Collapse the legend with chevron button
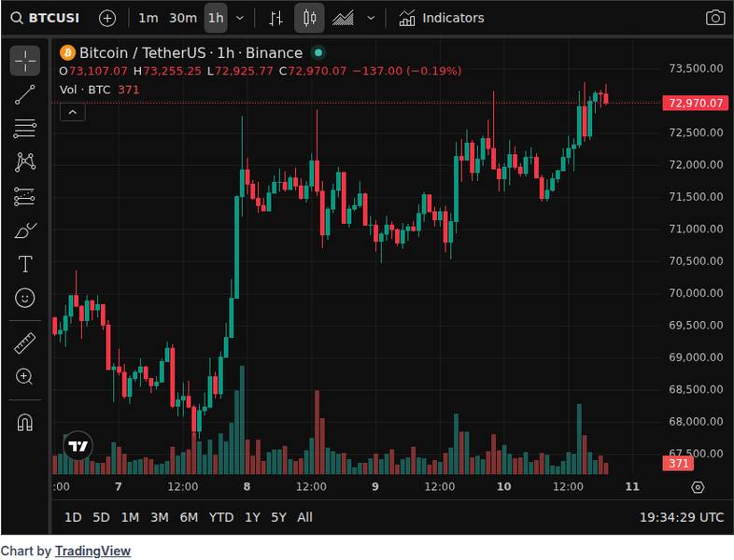Screen dimensions: 734x560 [x=73, y=112]
